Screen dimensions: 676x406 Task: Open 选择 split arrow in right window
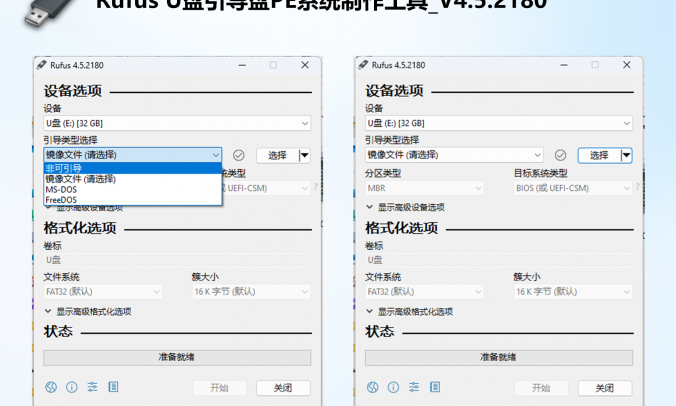[x=626, y=155]
